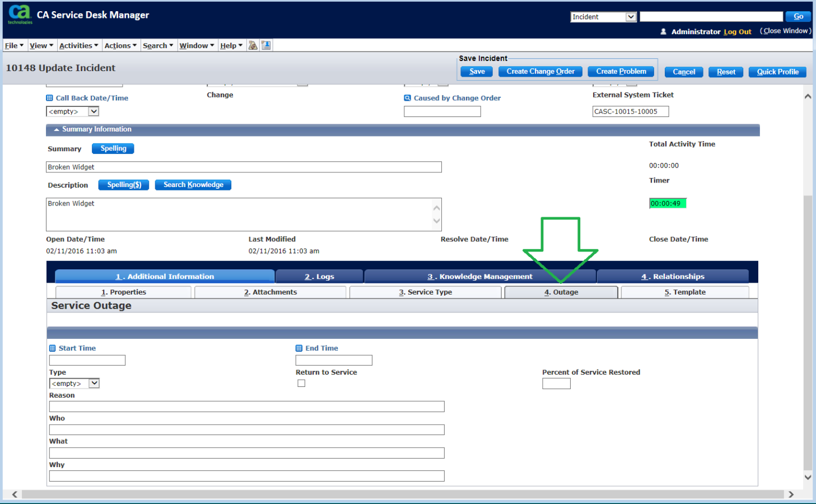Click the Who input field
Screen dimensions: 816x504
247,430
